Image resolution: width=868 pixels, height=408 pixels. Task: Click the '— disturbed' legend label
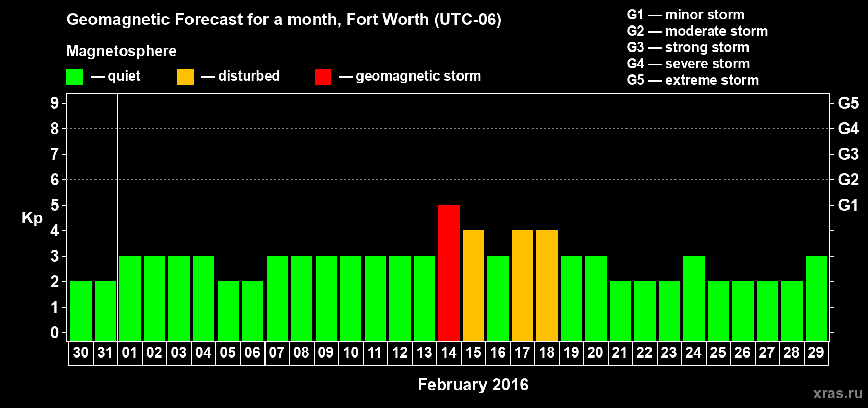240,76
